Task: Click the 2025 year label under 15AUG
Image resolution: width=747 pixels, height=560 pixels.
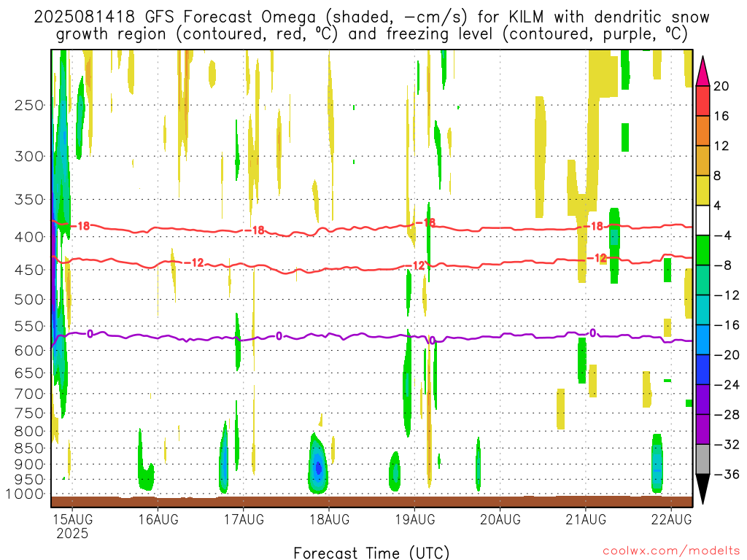Action: pyautogui.click(x=72, y=533)
